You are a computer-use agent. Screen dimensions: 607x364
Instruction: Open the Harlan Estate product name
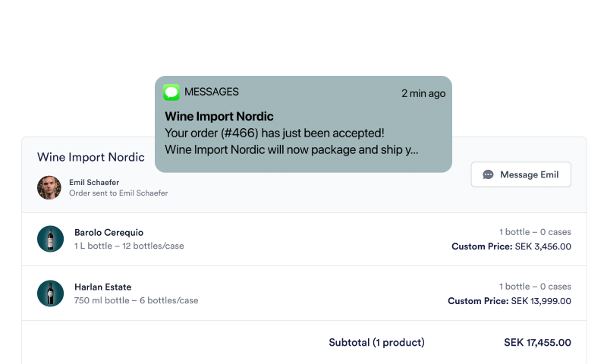tap(103, 287)
